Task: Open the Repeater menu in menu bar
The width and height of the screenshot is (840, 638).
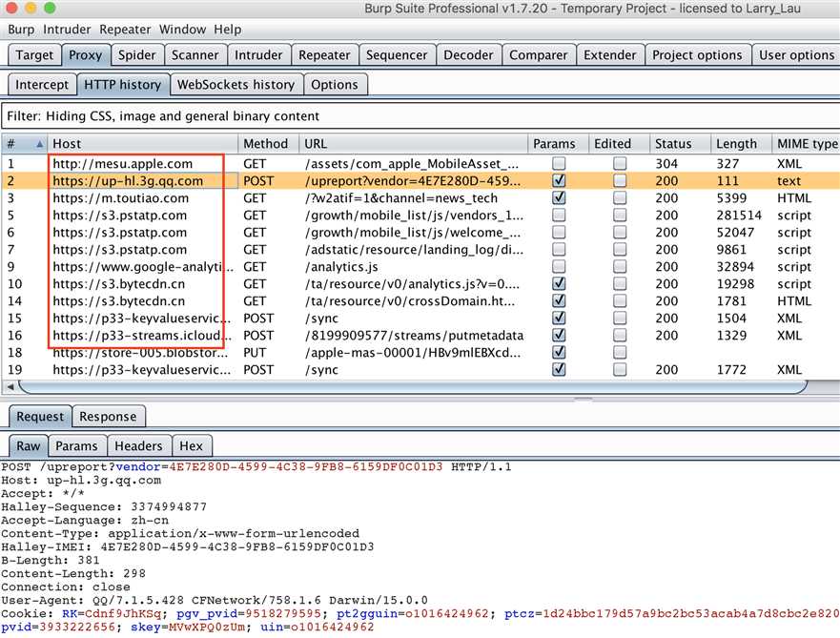Action: tap(125, 30)
